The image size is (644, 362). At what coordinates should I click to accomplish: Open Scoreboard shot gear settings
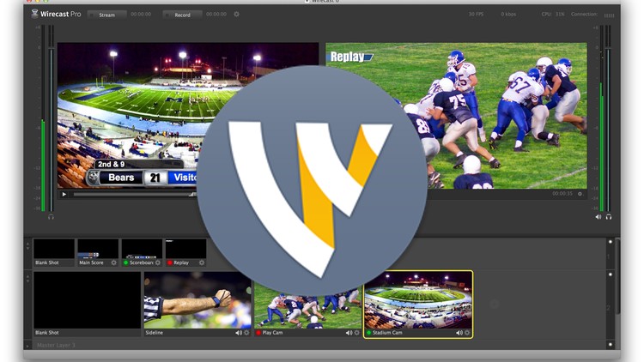point(158,262)
